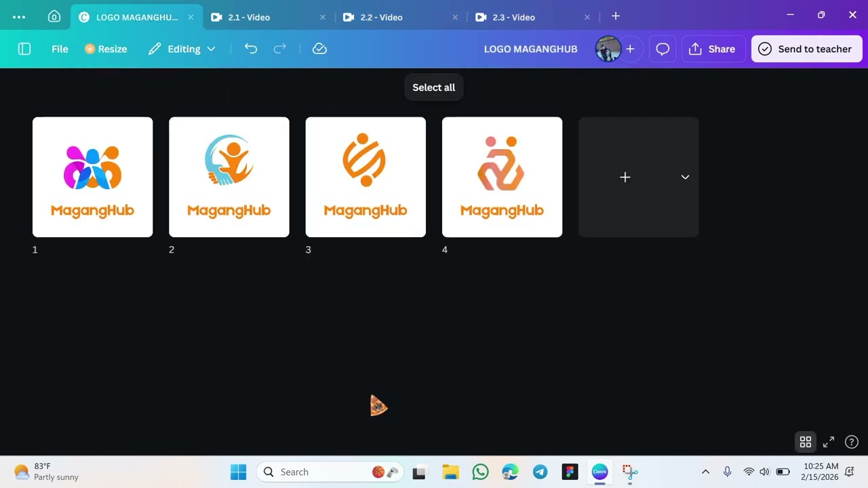The width and height of the screenshot is (868, 488).
Task: Toggle grid view icon
Action: (x=806, y=442)
